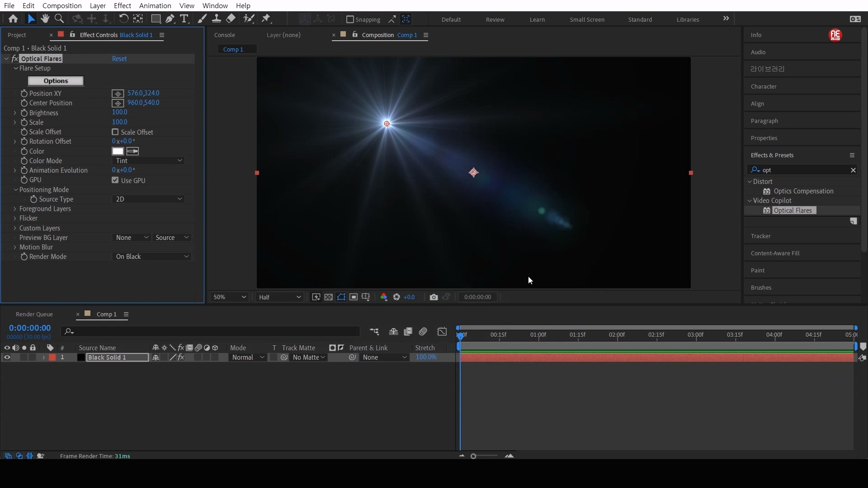The image size is (868, 488).
Task: Click the Home icon in toolbar
Action: tap(13, 19)
